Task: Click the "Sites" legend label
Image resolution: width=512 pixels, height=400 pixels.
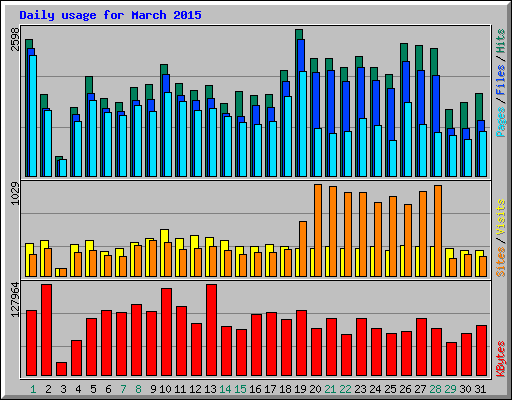Action: coord(501,262)
